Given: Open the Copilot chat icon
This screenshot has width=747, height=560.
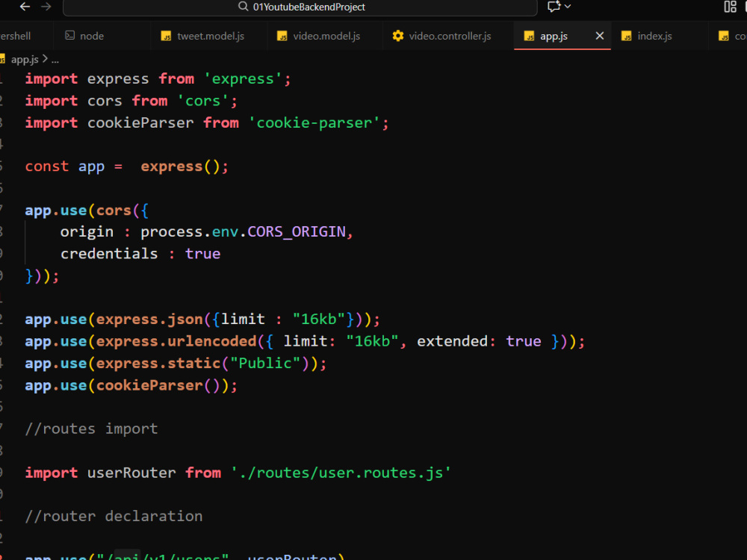Looking at the screenshot, I should tap(554, 7).
